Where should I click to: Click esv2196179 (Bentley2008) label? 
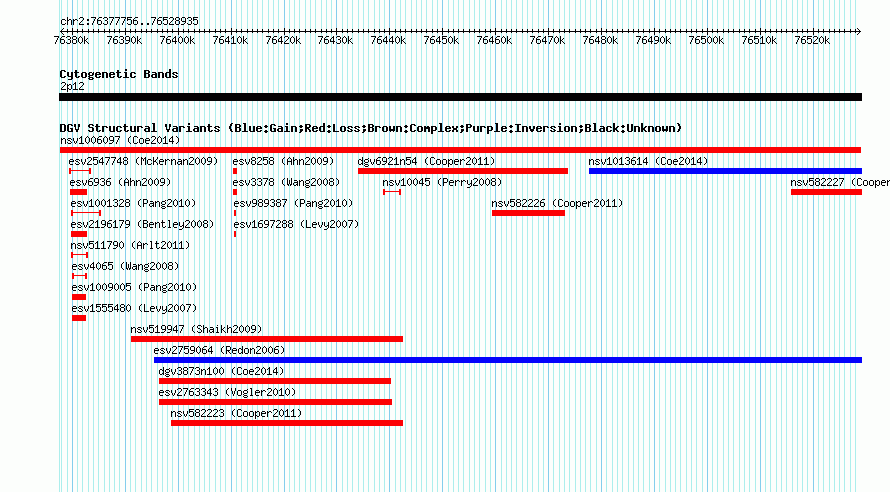(142, 224)
